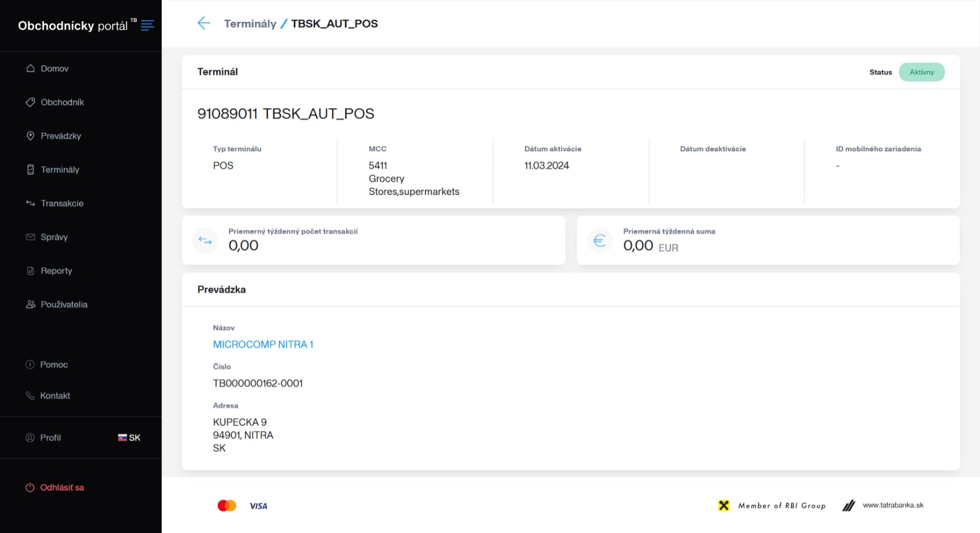
Task: Click the Aktívny status badge
Action: point(921,72)
